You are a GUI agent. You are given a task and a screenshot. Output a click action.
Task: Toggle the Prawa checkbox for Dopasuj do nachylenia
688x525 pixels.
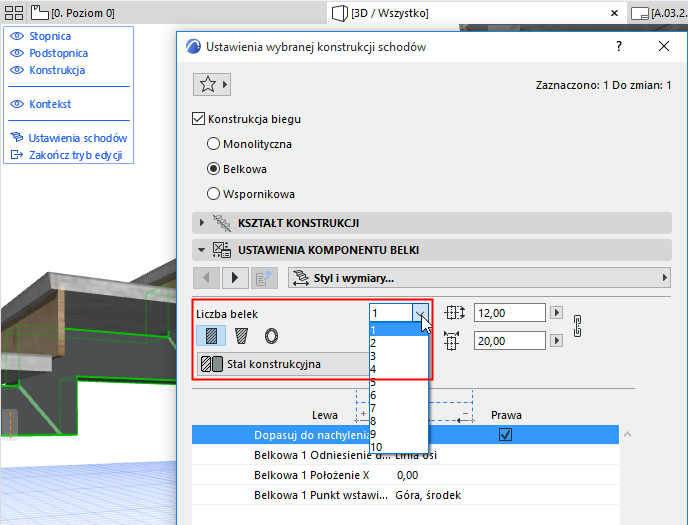(x=505, y=435)
